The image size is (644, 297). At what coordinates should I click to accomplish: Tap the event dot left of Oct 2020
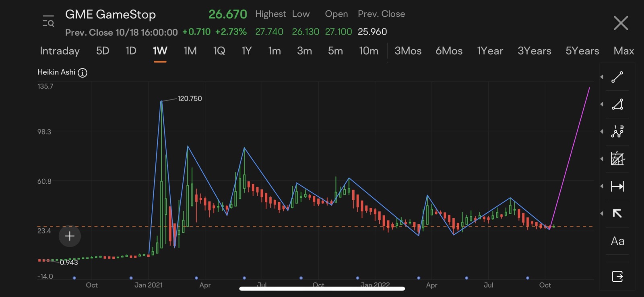click(74, 278)
